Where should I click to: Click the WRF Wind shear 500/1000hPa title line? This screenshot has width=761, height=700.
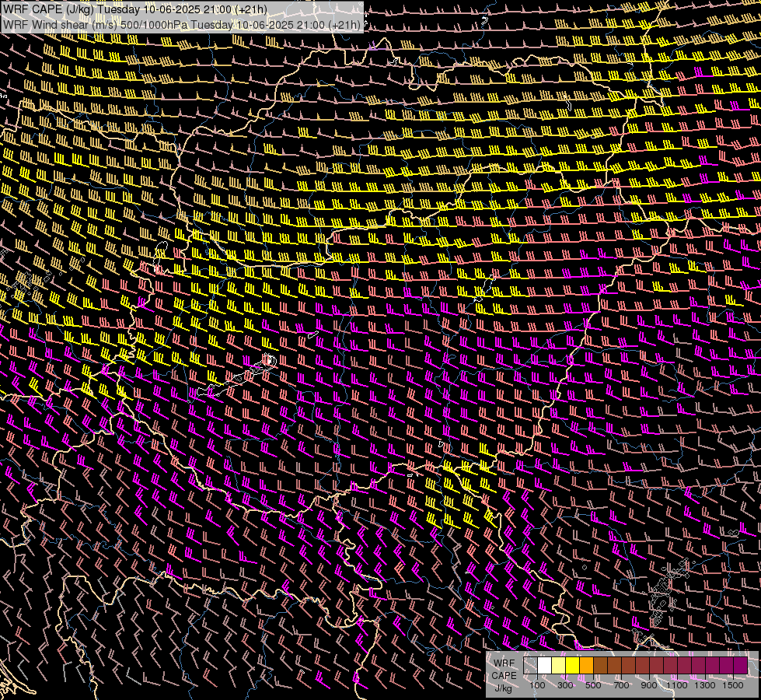pos(182,25)
